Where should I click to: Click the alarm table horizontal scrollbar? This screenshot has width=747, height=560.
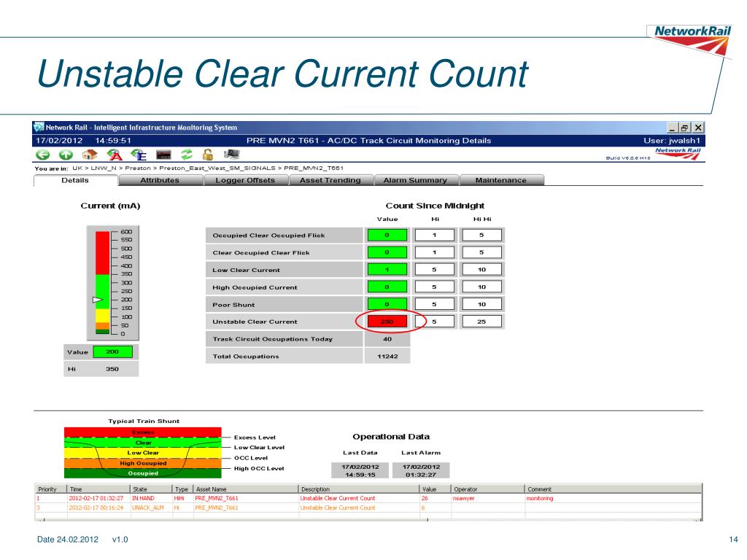(x=368, y=519)
